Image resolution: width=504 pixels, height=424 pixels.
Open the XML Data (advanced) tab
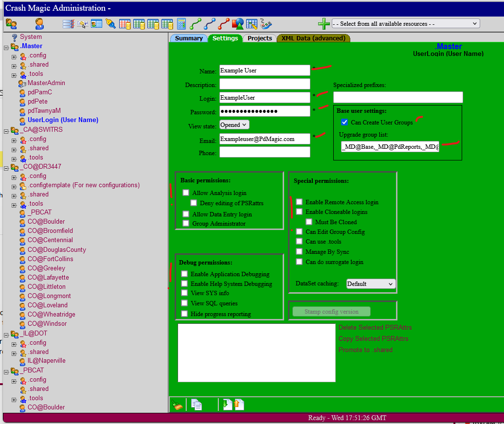pos(313,38)
